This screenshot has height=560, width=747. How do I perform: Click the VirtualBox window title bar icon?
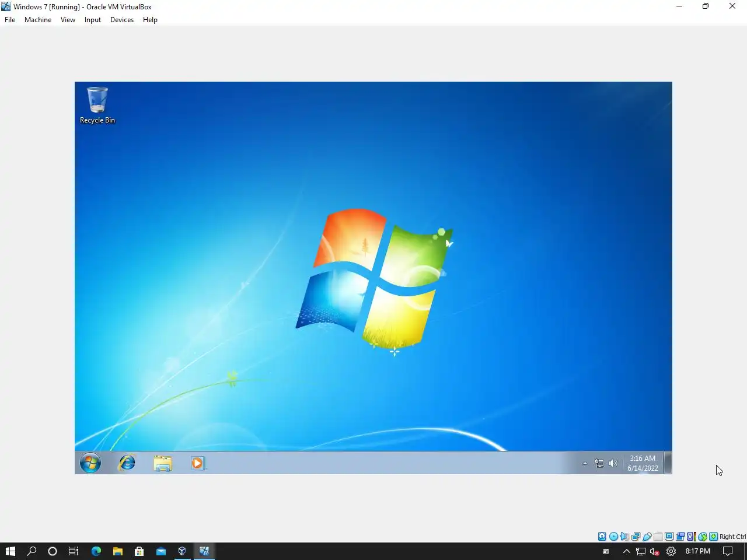[x=6, y=6]
